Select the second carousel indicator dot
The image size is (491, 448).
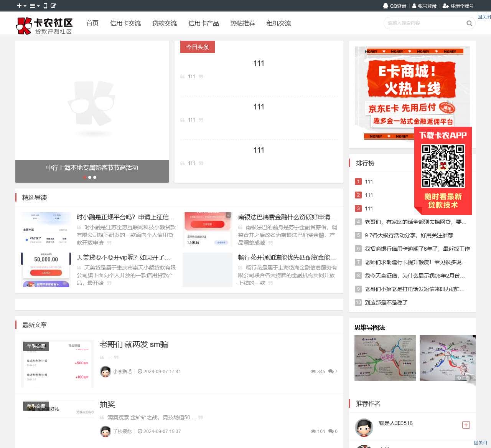(x=90, y=177)
